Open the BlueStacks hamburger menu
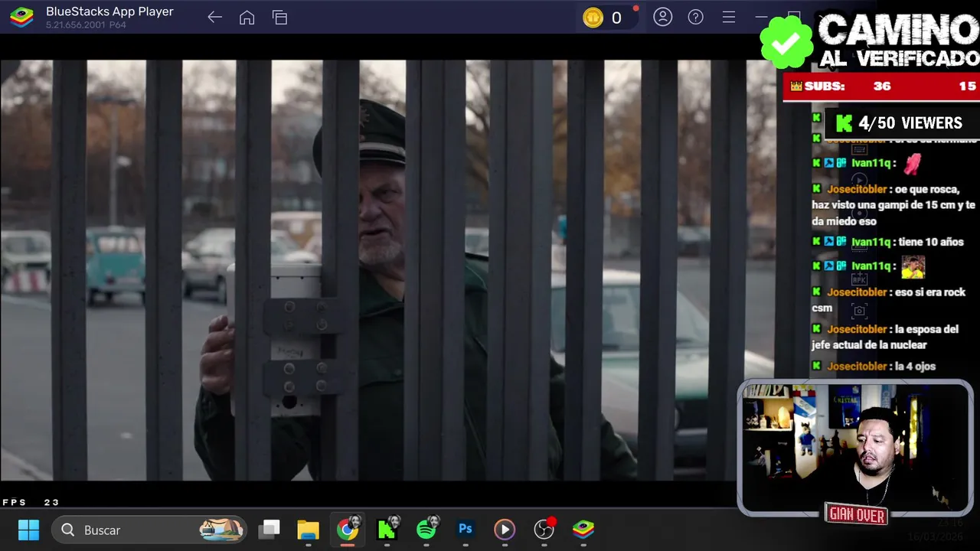Image resolution: width=980 pixels, height=551 pixels. point(728,17)
